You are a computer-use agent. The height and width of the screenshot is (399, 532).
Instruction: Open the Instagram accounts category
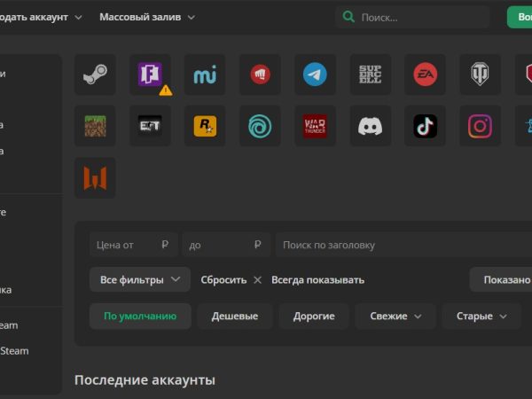point(480,126)
